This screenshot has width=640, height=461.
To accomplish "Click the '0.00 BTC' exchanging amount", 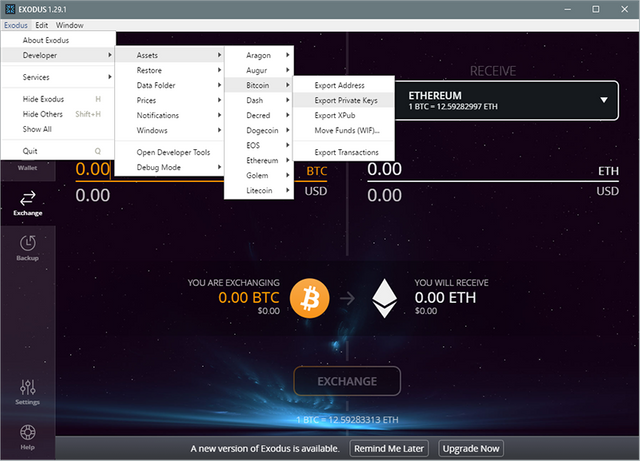I will click(x=249, y=298).
